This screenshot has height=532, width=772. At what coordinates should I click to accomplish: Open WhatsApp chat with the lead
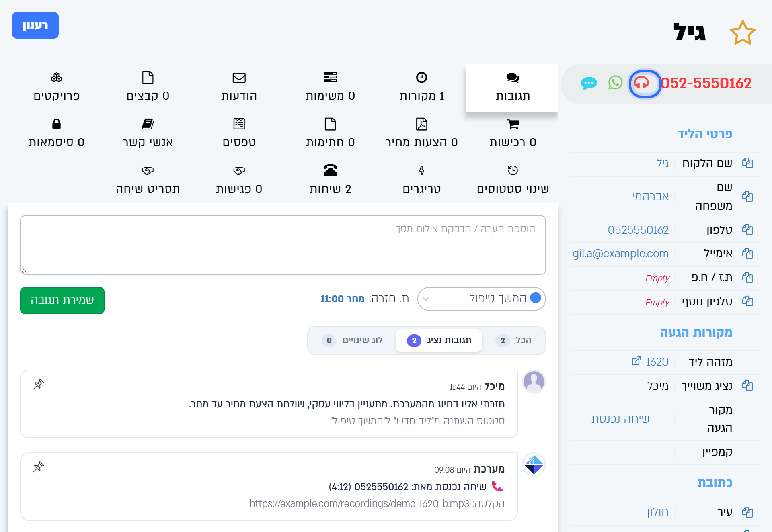[x=615, y=83]
